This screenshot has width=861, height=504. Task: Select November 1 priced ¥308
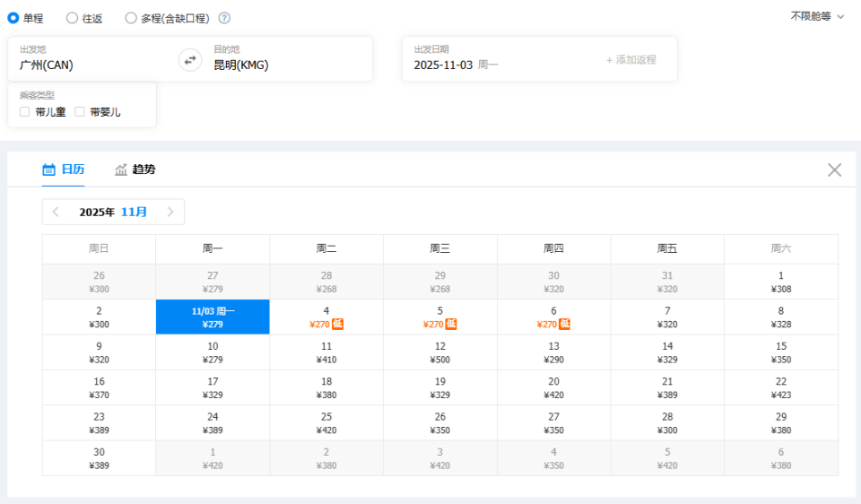[x=781, y=282]
